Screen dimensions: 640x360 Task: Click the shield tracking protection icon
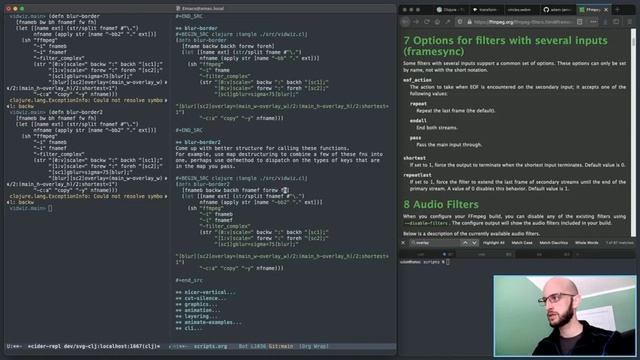(x=460, y=22)
